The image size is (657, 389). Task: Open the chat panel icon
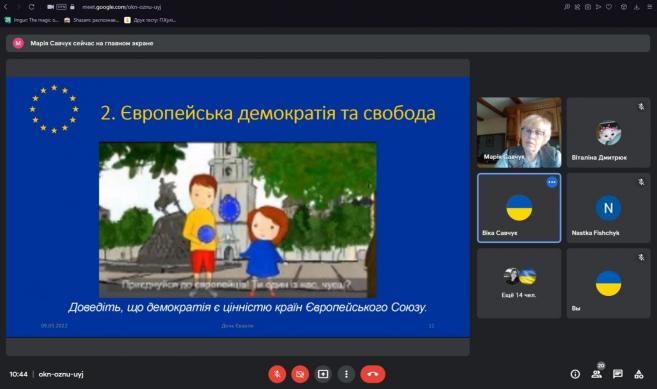[618, 374]
